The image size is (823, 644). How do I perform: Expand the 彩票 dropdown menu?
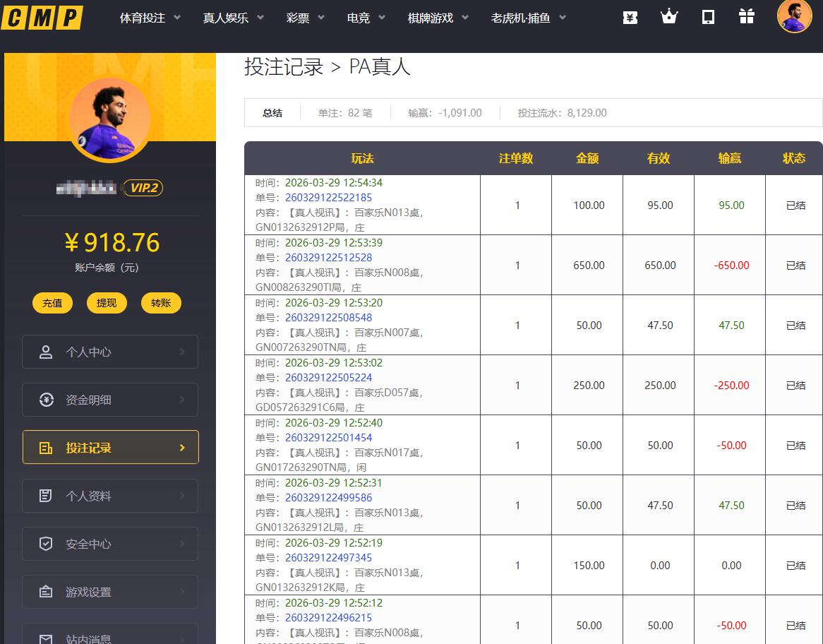click(305, 18)
